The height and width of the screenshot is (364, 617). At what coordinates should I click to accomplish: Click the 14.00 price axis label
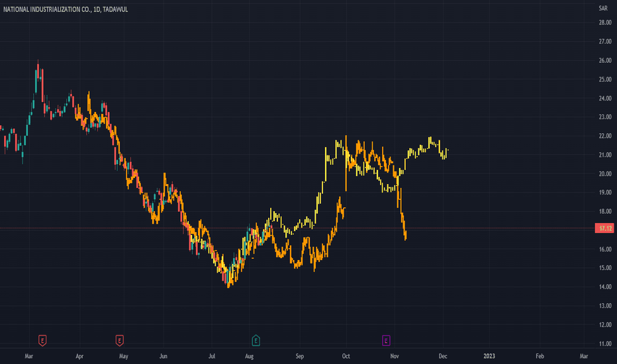(605, 287)
